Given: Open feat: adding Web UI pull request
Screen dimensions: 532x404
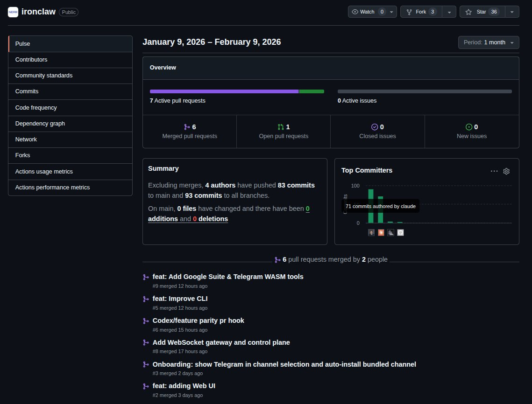Looking at the screenshot, I should tap(184, 386).
